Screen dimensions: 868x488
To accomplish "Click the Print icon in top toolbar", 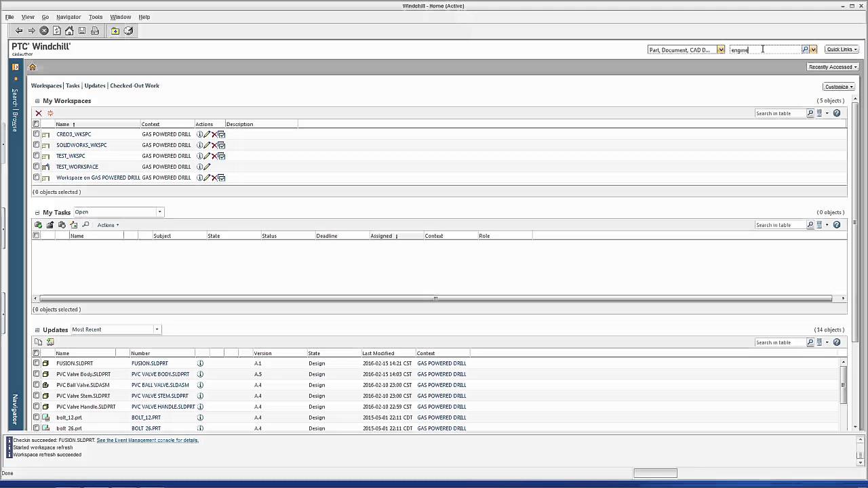I will coord(95,30).
